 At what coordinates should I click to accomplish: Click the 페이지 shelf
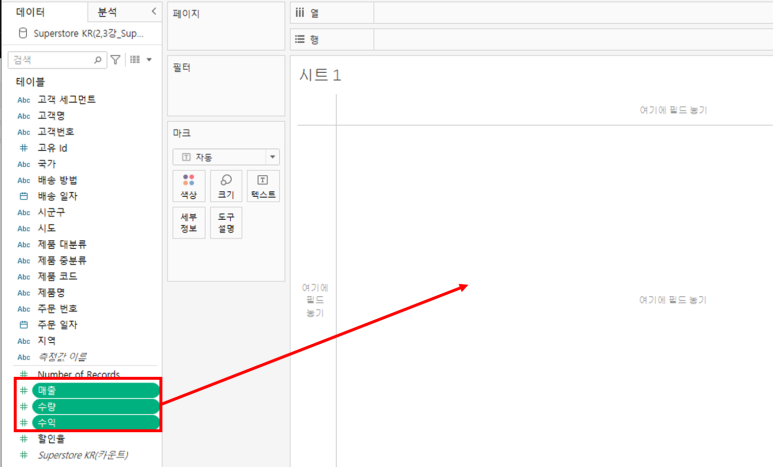point(226,26)
